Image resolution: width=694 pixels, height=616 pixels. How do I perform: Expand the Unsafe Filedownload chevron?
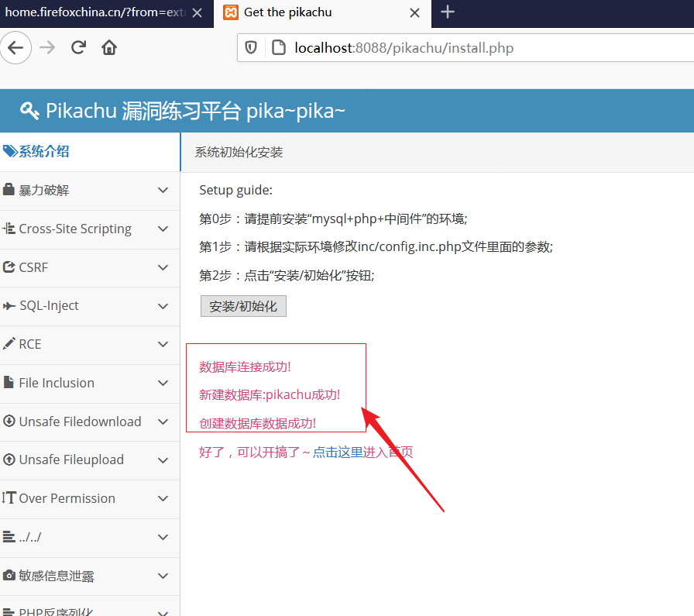pyautogui.click(x=163, y=422)
